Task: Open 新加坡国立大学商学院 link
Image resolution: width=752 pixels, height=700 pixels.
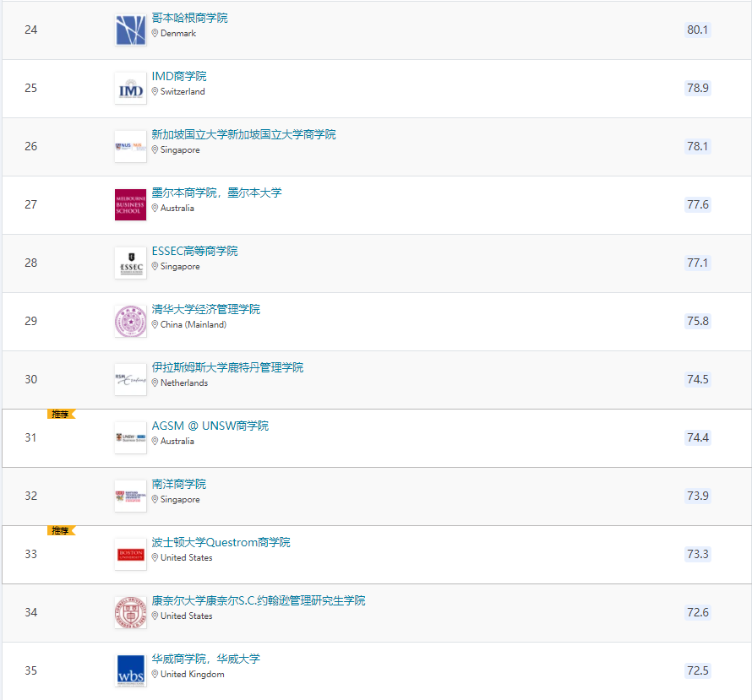Action: tap(243, 134)
